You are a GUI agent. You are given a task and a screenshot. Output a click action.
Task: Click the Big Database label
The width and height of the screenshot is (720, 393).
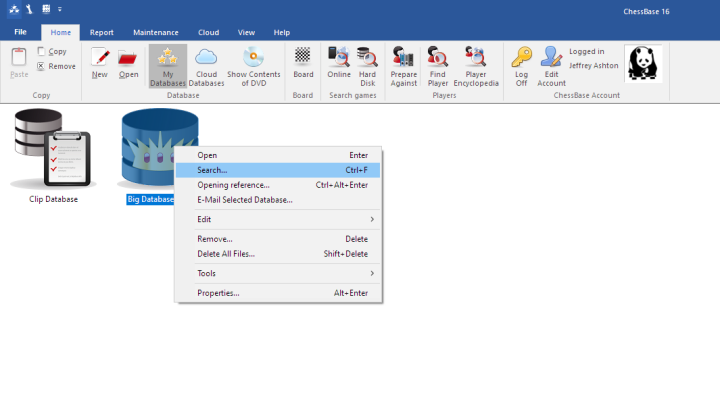(x=150, y=199)
